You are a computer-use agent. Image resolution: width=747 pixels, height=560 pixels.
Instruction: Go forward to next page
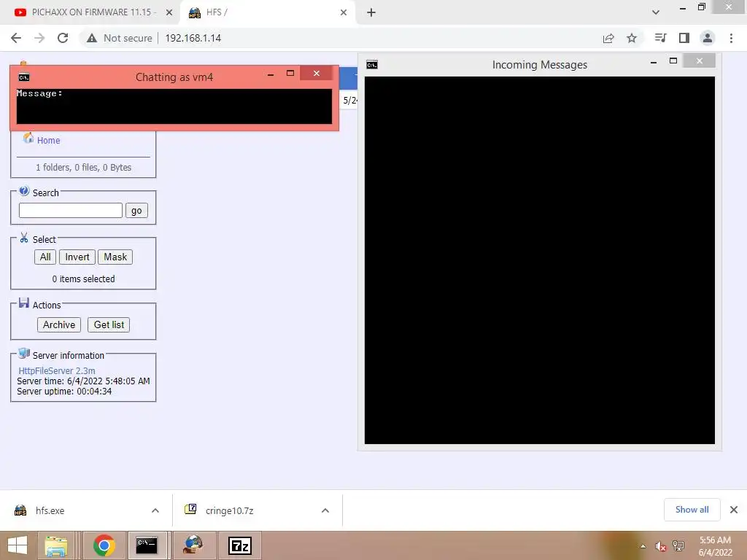click(x=39, y=38)
